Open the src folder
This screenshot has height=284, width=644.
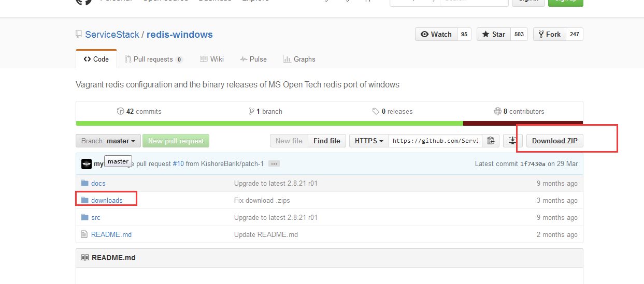pos(96,217)
